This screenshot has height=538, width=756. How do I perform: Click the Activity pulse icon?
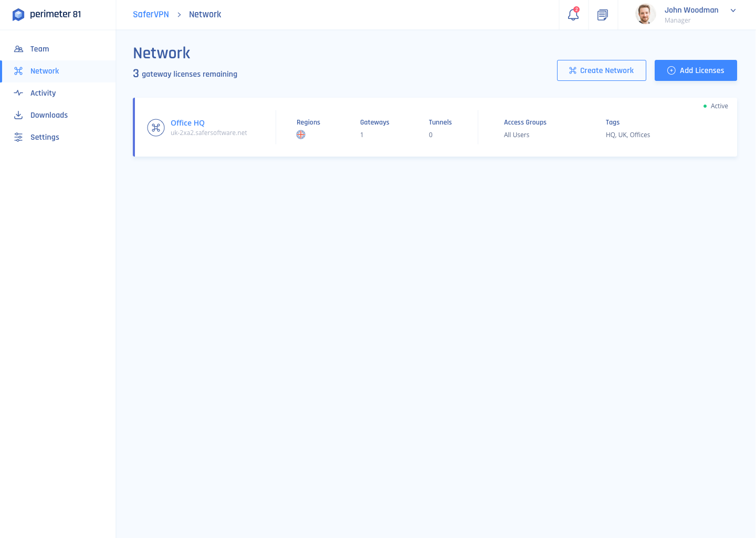click(x=18, y=93)
